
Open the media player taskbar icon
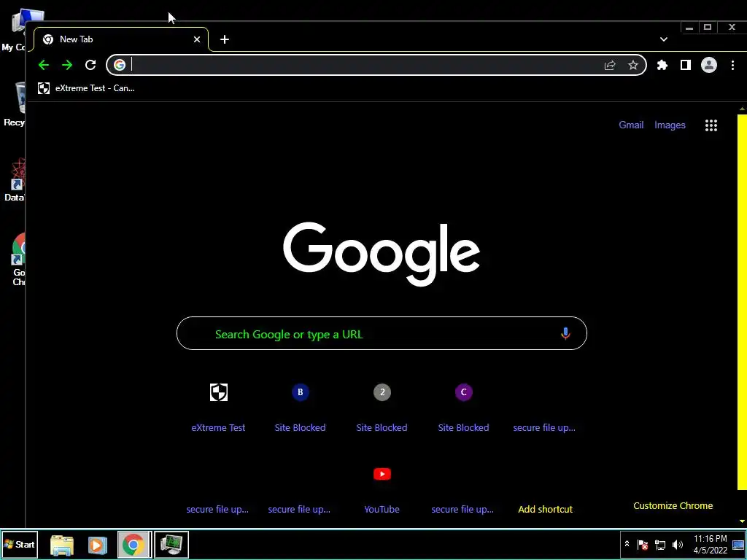click(97, 545)
